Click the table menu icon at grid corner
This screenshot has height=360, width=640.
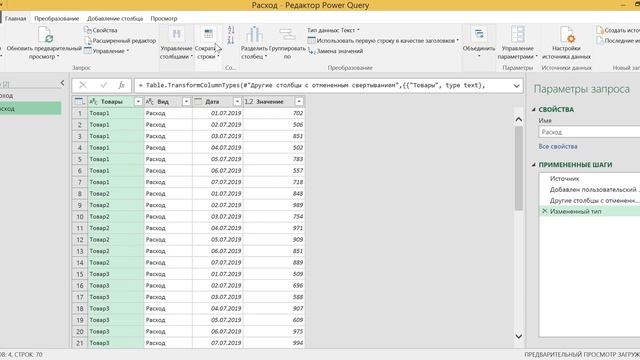[80, 102]
